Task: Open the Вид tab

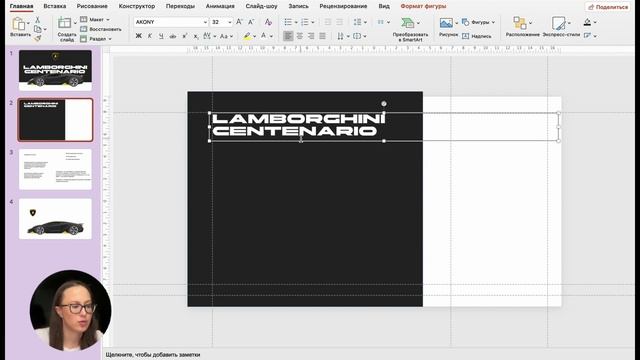Action: click(384, 6)
